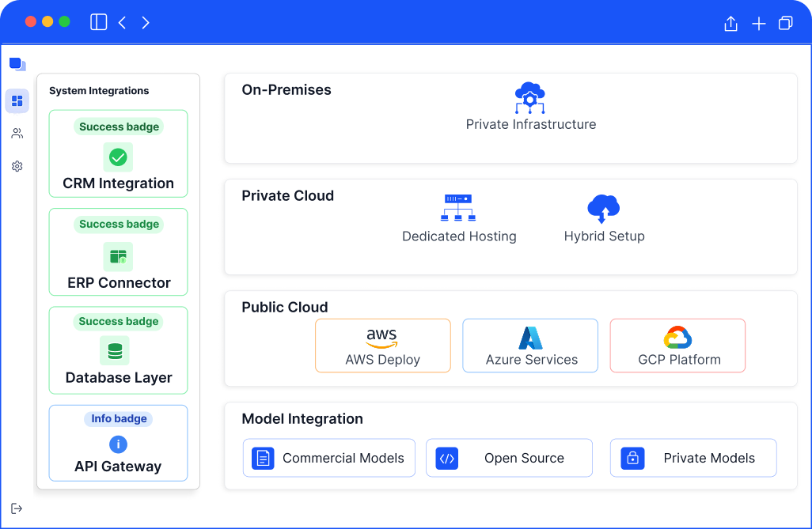Click the Hybrid Setup label
This screenshot has width=812, height=529.
(x=605, y=236)
